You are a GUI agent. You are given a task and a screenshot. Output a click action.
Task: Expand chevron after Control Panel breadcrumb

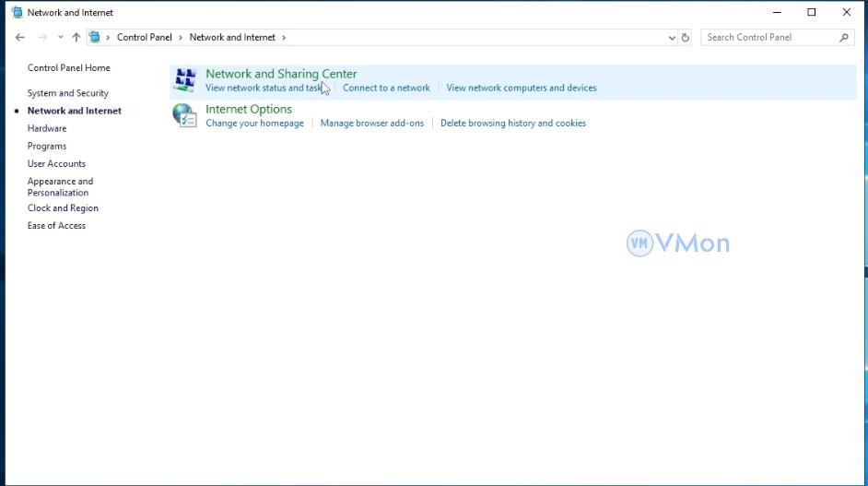tap(181, 38)
